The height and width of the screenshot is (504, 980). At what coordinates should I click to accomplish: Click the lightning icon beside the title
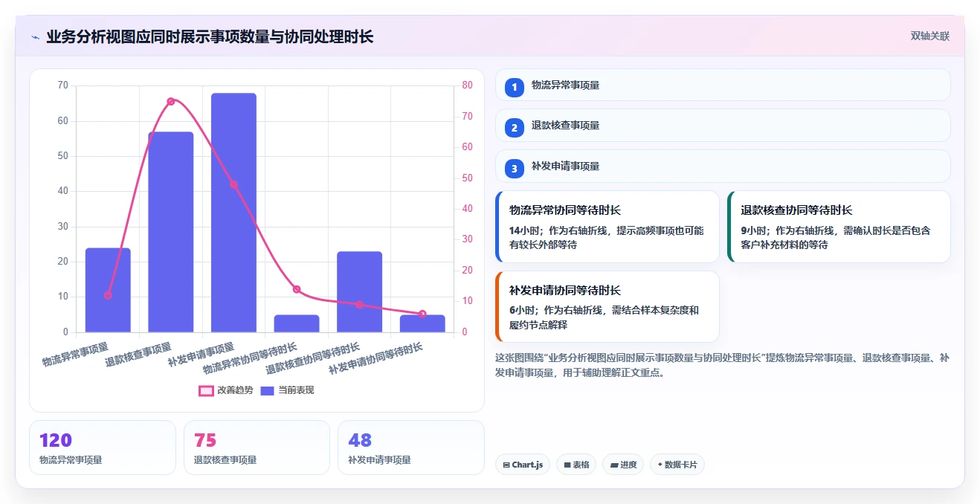(x=35, y=37)
